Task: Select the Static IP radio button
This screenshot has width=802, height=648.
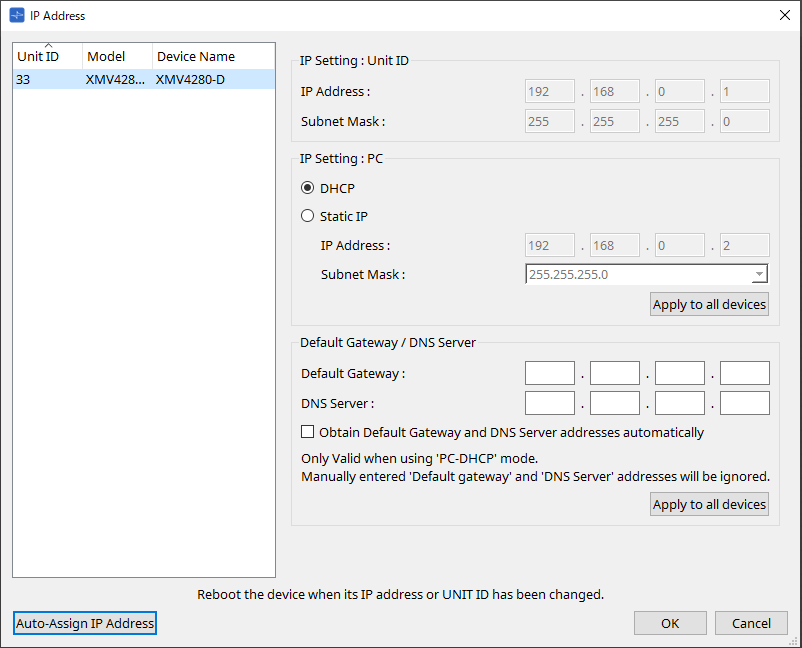Action: pos(308,216)
